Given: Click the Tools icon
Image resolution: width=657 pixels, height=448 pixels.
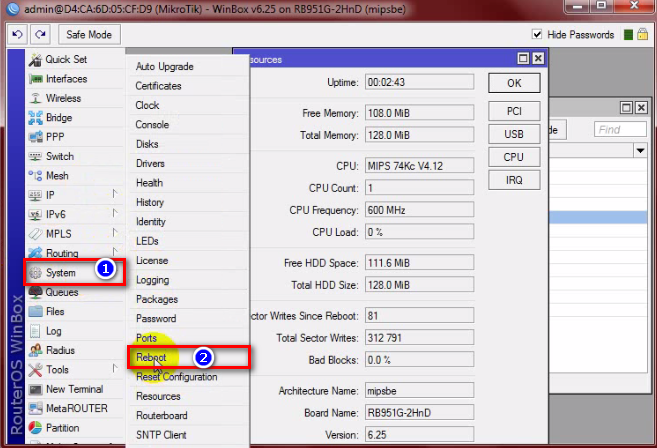Looking at the screenshot, I should pyautogui.click(x=36, y=370).
